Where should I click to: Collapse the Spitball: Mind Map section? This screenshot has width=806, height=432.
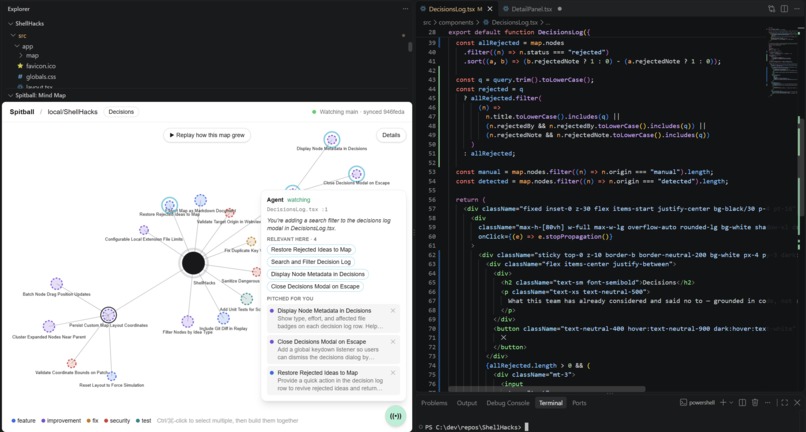pyautogui.click(x=11, y=95)
